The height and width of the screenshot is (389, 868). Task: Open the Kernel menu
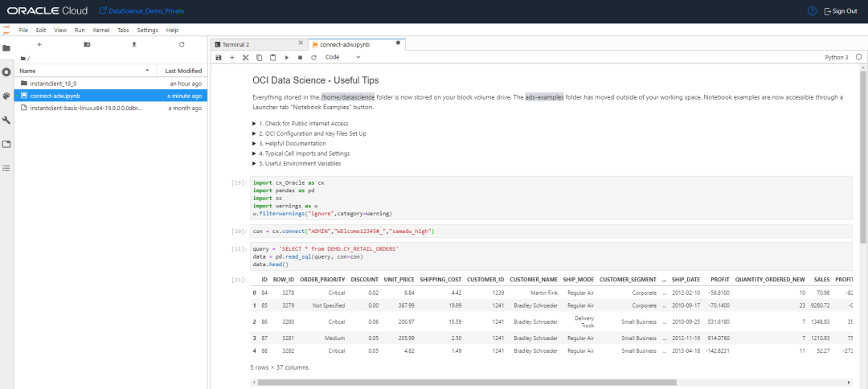click(x=101, y=30)
